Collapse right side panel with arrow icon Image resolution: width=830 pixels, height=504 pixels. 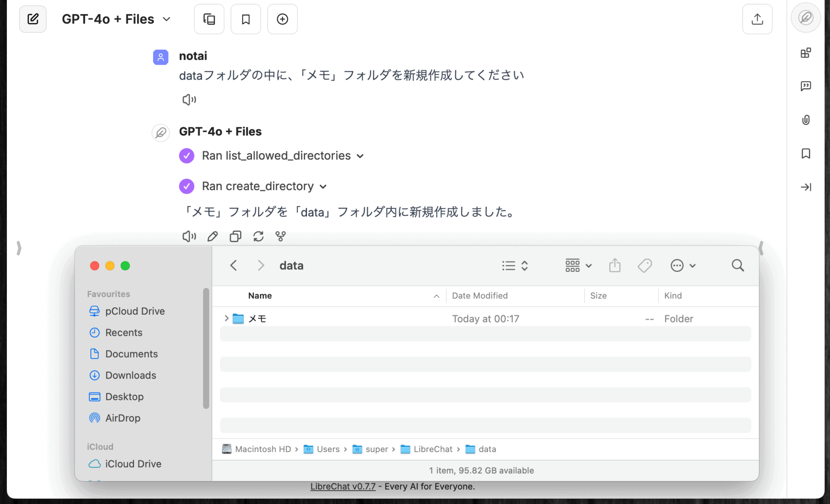(x=805, y=187)
